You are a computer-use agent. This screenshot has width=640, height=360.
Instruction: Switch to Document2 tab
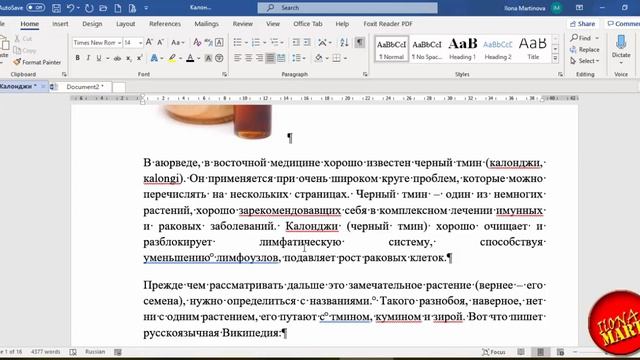coord(85,87)
